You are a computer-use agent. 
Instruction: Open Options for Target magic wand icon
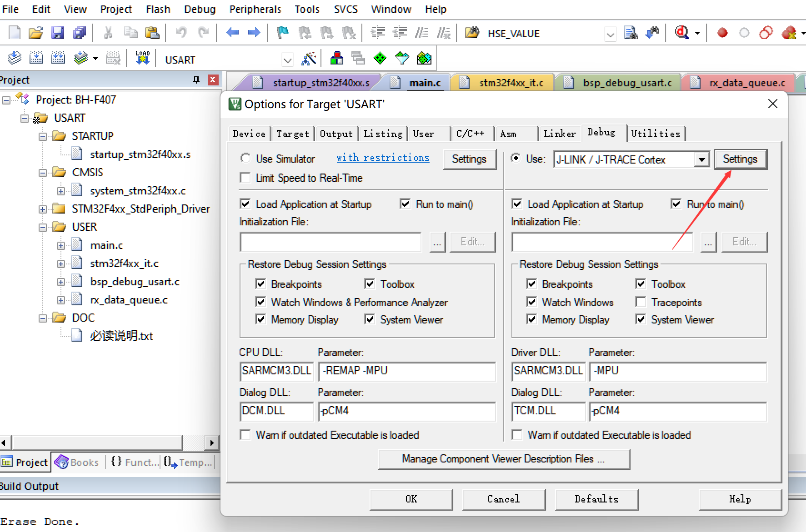[309, 59]
